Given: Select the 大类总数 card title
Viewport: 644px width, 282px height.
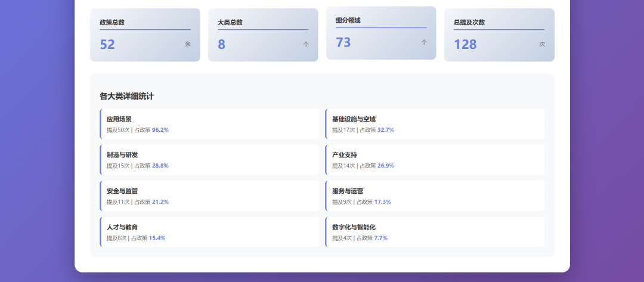Looking at the screenshot, I should point(230,22).
